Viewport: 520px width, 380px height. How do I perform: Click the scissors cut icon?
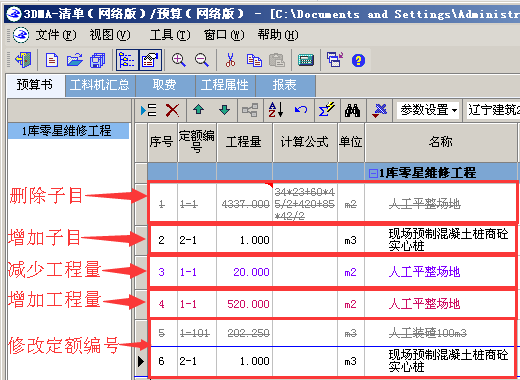[x=230, y=60]
